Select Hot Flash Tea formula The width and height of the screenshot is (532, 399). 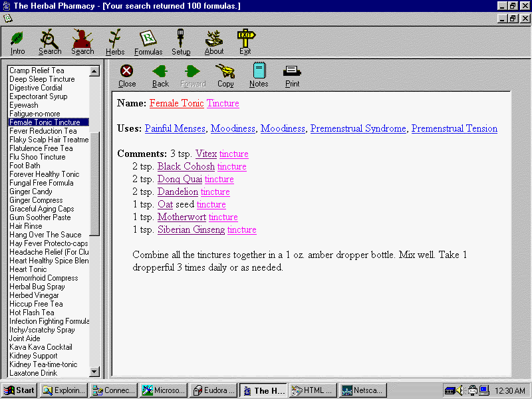tap(49, 313)
